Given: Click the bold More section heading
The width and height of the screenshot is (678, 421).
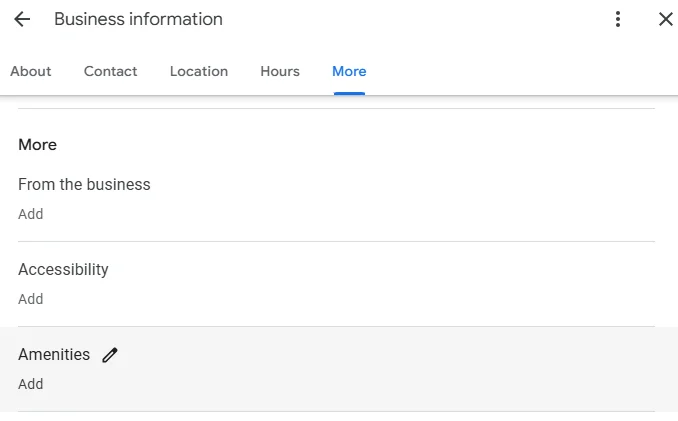Looking at the screenshot, I should [x=38, y=145].
